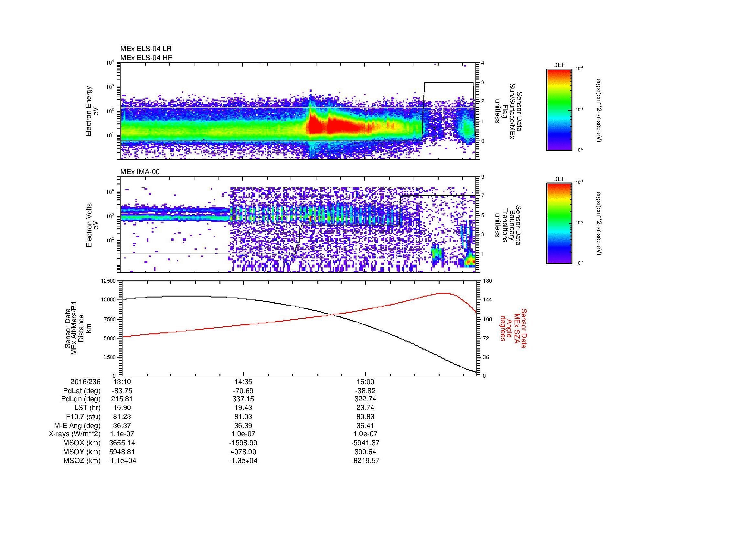Click the 'X-rays (W/m**2)' row label
Viewport: 756px width, 534px height.
(x=75, y=434)
